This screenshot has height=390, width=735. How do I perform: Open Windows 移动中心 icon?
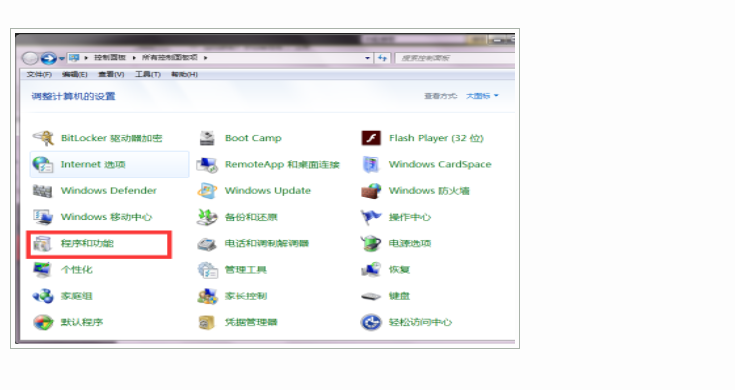click(x=43, y=217)
